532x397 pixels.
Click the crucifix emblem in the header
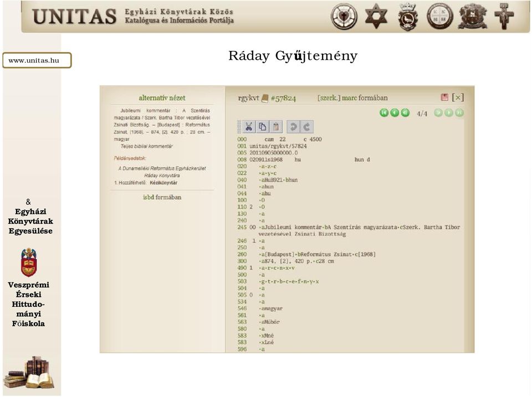tap(504, 16)
